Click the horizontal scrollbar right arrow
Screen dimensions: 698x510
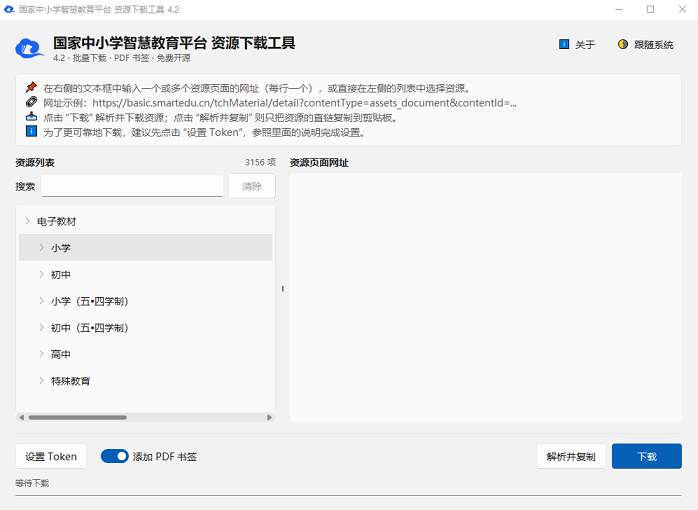coord(269,417)
